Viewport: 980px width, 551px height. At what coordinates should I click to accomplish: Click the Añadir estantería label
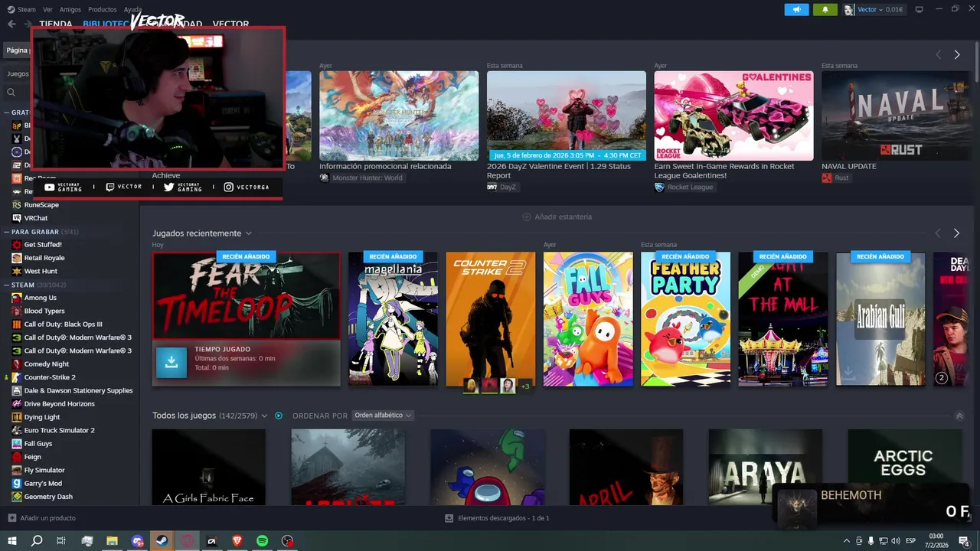tap(563, 217)
